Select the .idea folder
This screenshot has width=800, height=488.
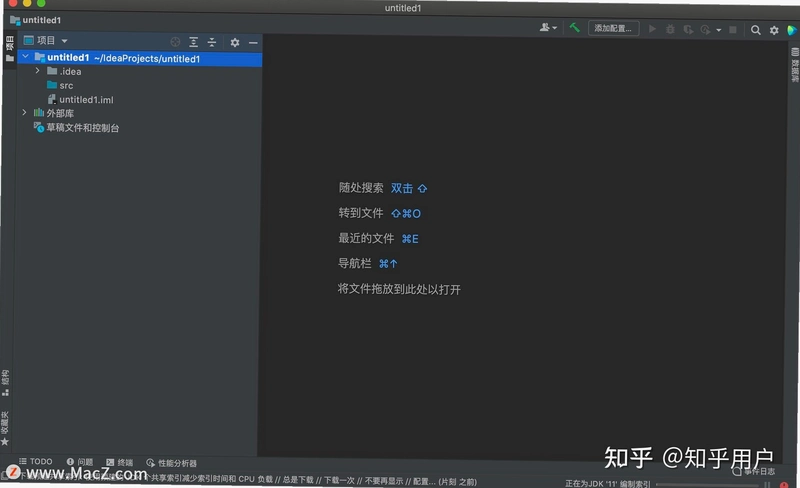(x=64, y=71)
